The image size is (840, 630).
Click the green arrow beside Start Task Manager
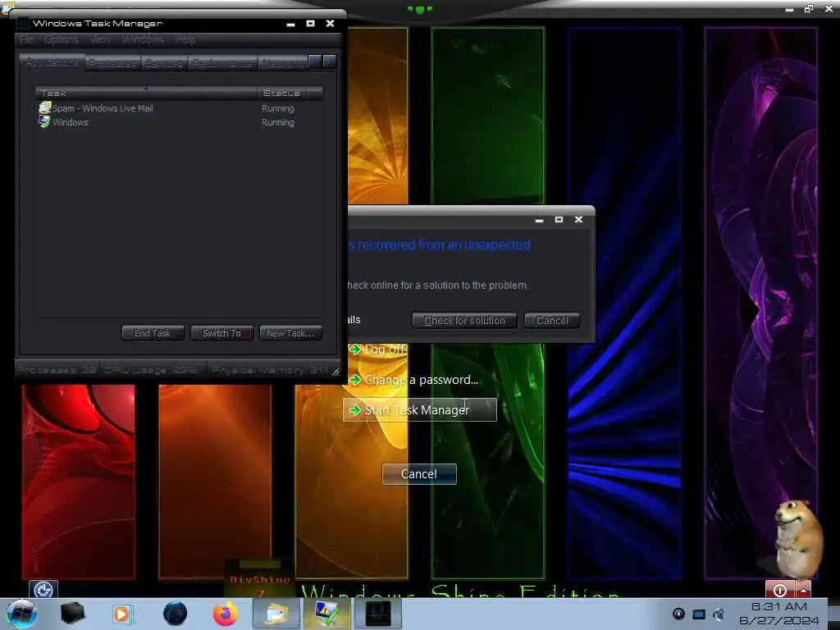(354, 410)
